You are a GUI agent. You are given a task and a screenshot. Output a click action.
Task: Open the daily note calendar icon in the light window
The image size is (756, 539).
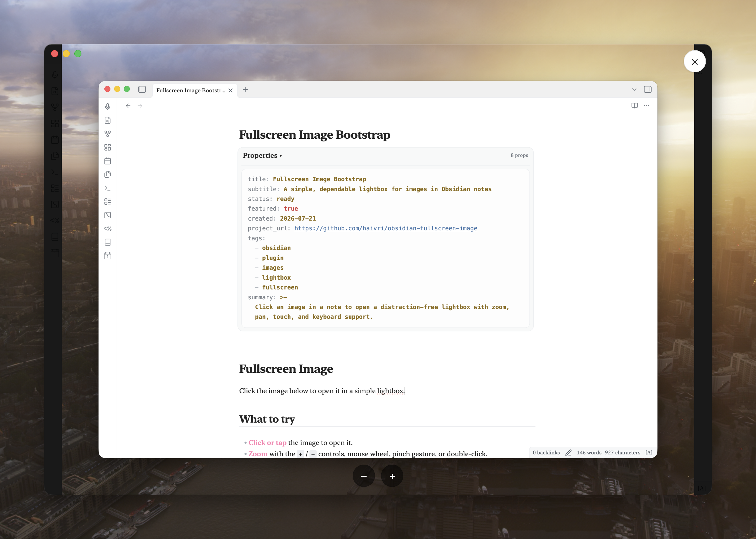[x=107, y=161]
